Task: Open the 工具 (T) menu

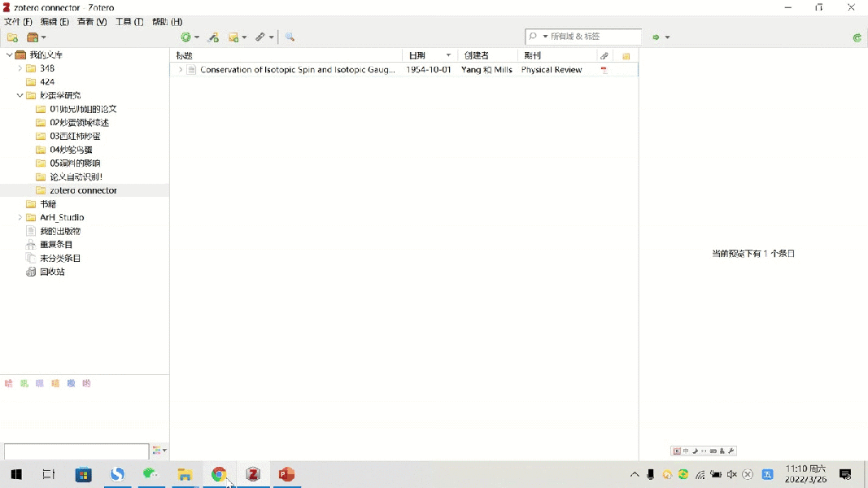Action: (x=129, y=22)
